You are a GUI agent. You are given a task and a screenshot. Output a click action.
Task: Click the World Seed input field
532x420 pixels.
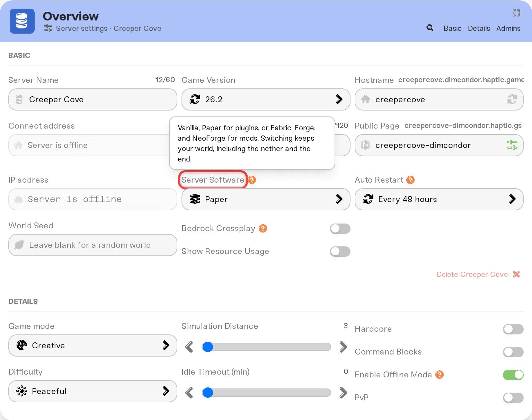93,245
